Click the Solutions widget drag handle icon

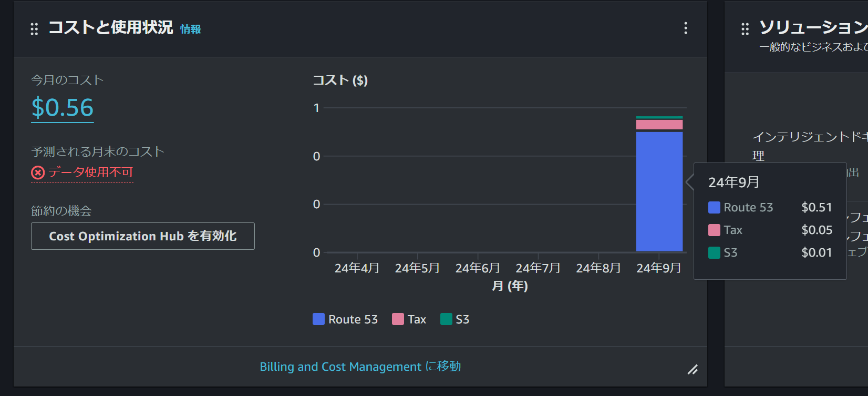click(x=745, y=29)
